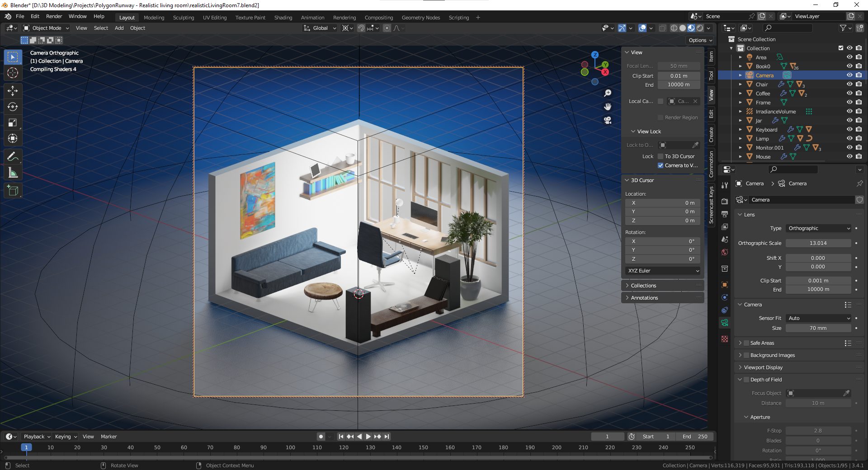The image size is (868, 470).
Task: Open the XYZ Euler rotation mode dropdown
Action: [x=663, y=271]
